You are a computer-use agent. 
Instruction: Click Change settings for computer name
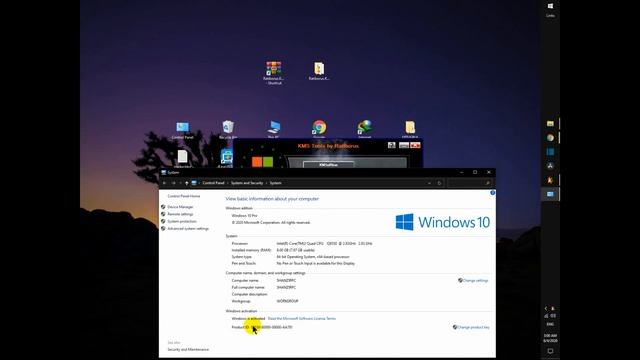pyautogui.click(x=475, y=281)
